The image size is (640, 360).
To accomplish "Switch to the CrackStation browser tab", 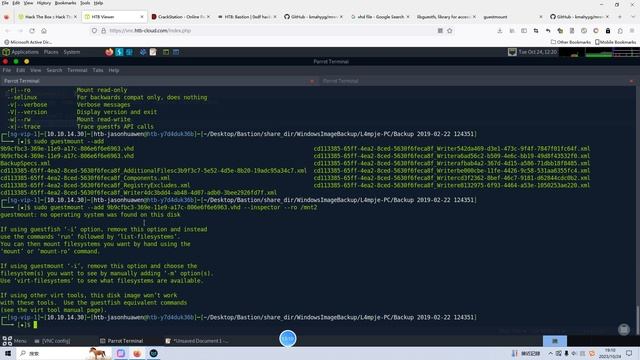I will (x=181, y=17).
